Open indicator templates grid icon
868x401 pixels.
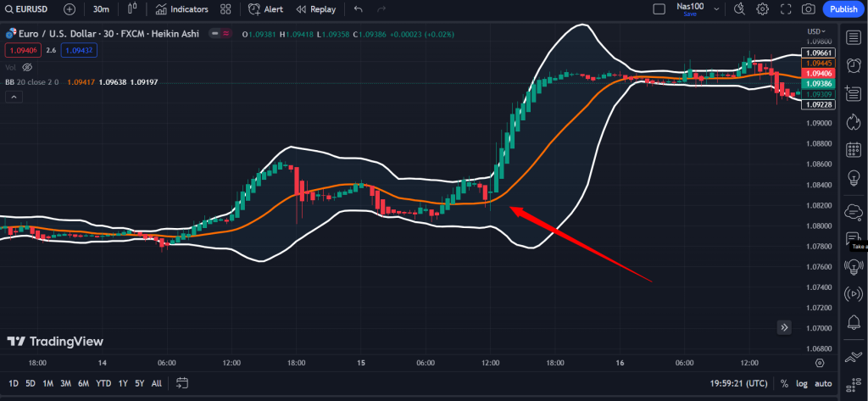(225, 9)
